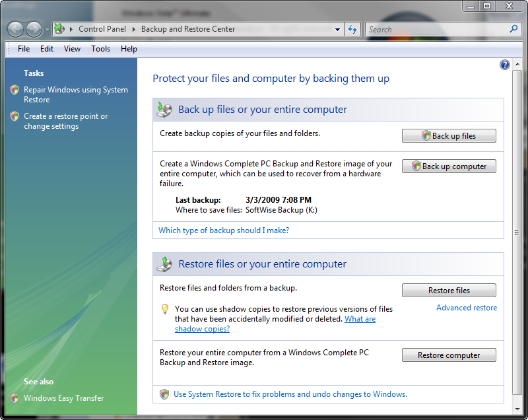Click the scrollbar down arrow
Image resolution: width=528 pixels, height=420 pixels.
(517, 409)
